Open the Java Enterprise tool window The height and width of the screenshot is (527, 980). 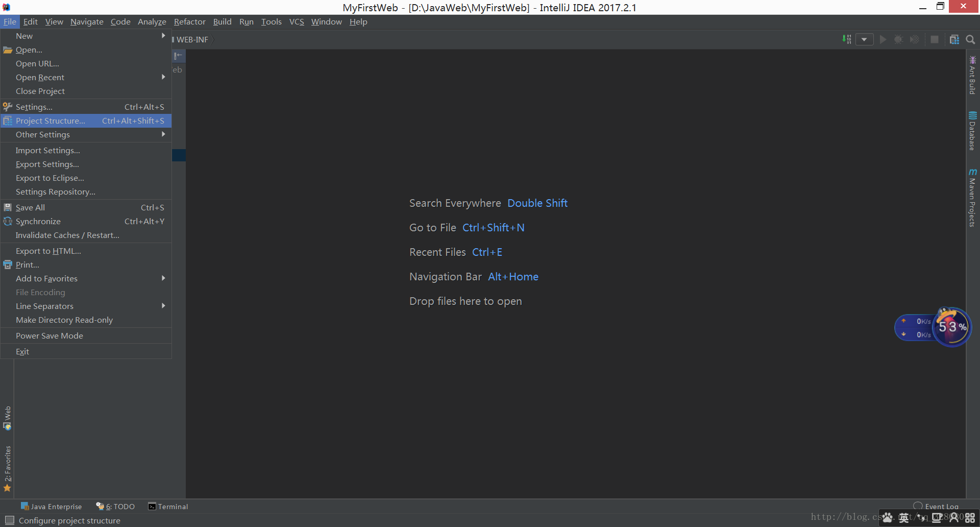pyautogui.click(x=51, y=507)
